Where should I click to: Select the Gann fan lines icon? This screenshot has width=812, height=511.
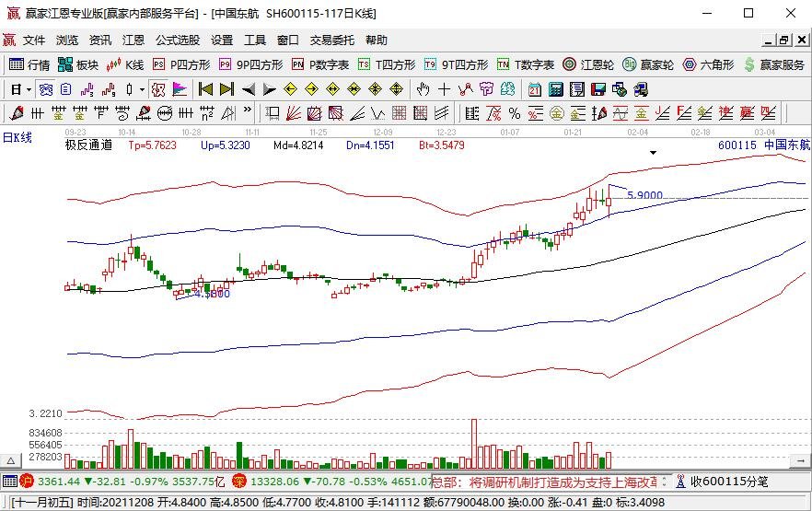coord(294,113)
